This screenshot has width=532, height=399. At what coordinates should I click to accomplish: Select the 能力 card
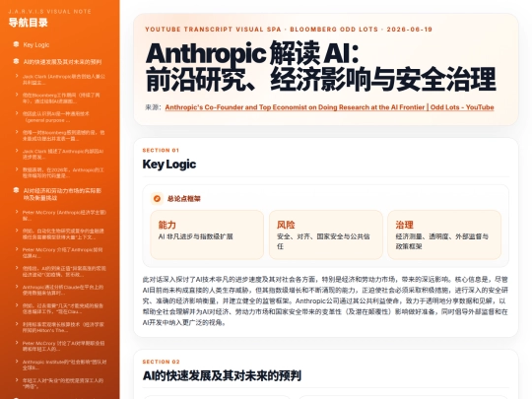207,234
